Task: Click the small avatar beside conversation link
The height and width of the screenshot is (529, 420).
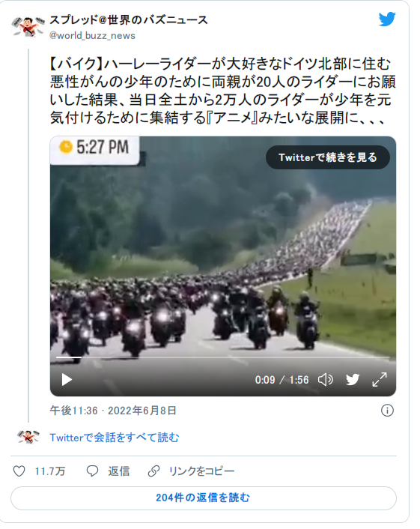Action: [x=28, y=437]
